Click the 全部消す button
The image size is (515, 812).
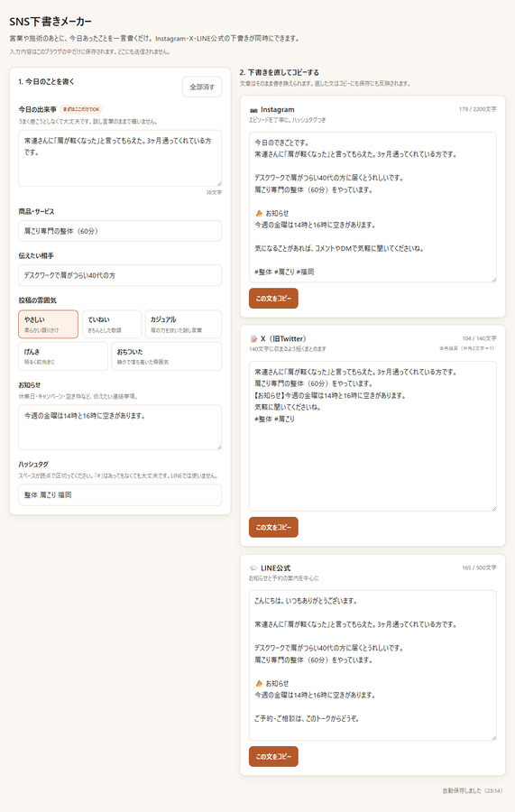202,87
